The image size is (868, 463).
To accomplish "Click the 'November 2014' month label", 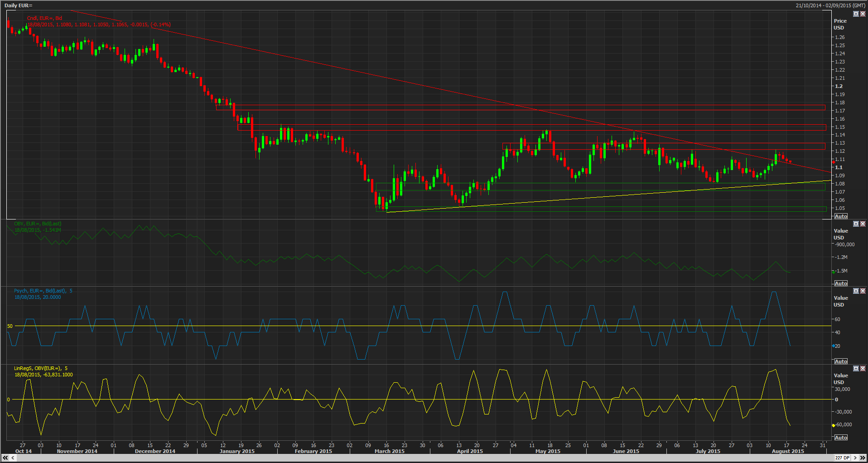I will pyautogui.click(x=77, y=451).
